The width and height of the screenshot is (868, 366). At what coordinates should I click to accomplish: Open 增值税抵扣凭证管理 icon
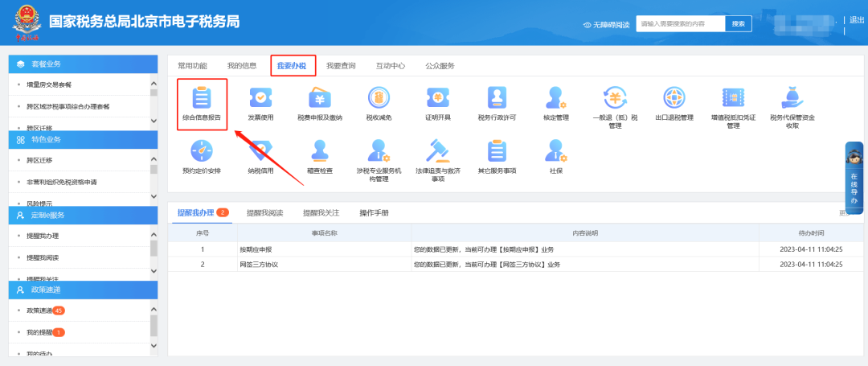734,97
